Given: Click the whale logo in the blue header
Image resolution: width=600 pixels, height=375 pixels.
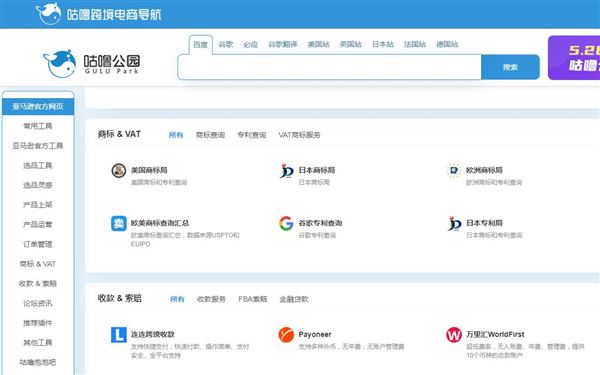Looking at the screenshot, I should (x=49, y=13).
